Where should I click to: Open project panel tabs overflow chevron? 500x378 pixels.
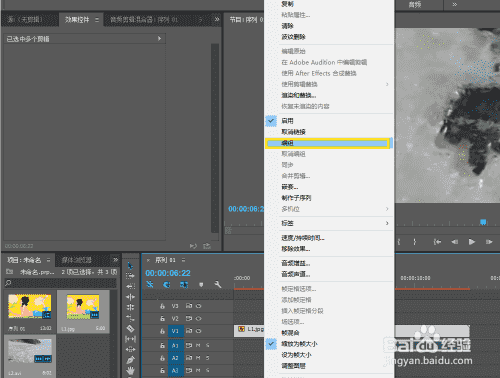click(115, 260)
